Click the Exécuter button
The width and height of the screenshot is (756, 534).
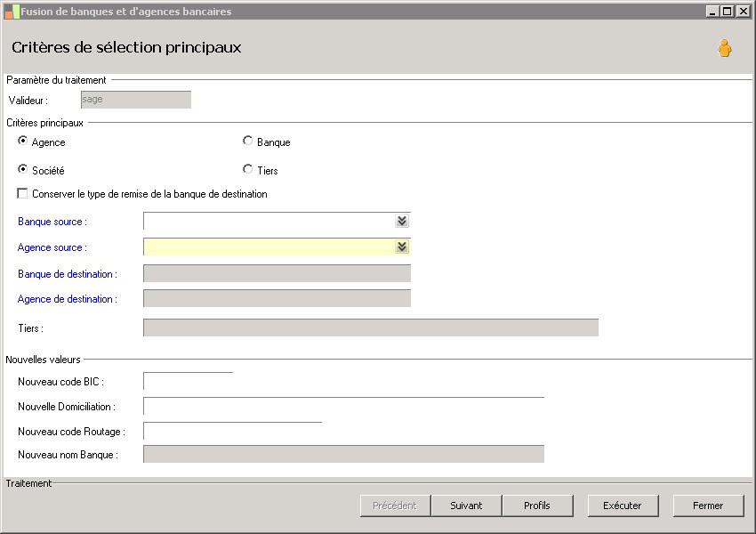coord(623,506)
